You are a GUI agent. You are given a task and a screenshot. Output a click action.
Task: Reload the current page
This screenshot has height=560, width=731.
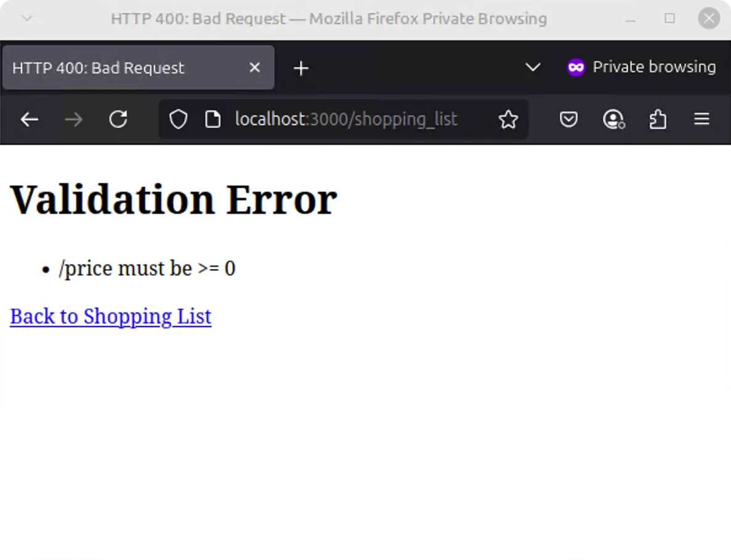click(x=118, y=120)
